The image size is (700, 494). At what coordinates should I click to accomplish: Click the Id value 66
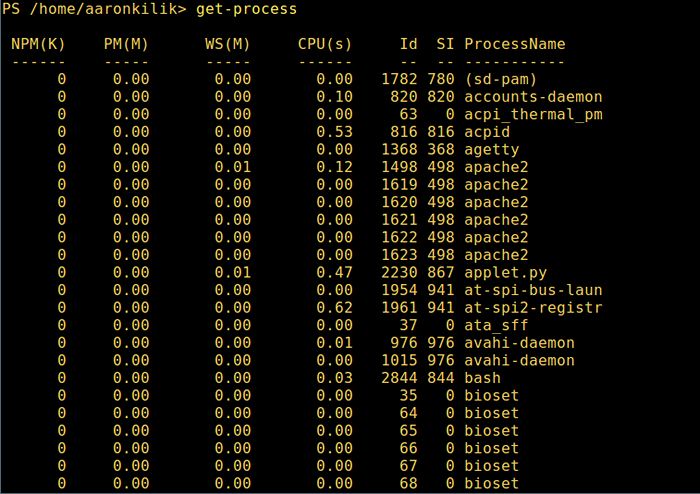point(408,448)
